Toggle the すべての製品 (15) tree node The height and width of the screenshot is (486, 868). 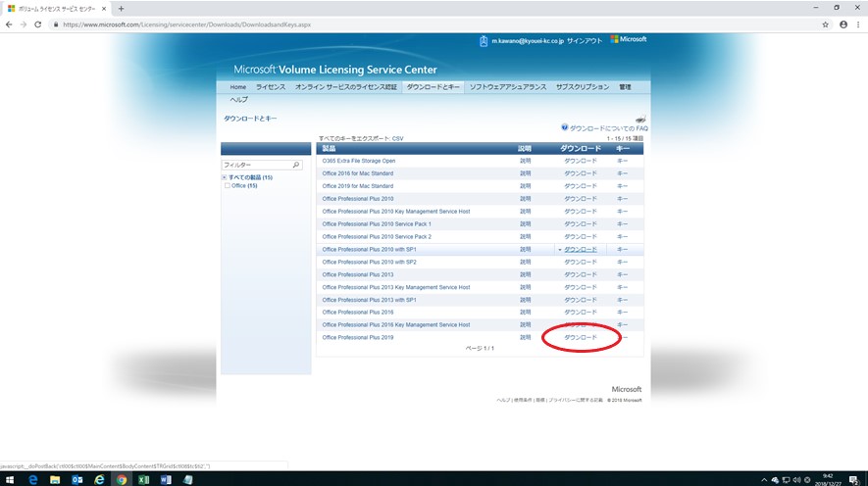pyautogui.click(x=225, y=177)
